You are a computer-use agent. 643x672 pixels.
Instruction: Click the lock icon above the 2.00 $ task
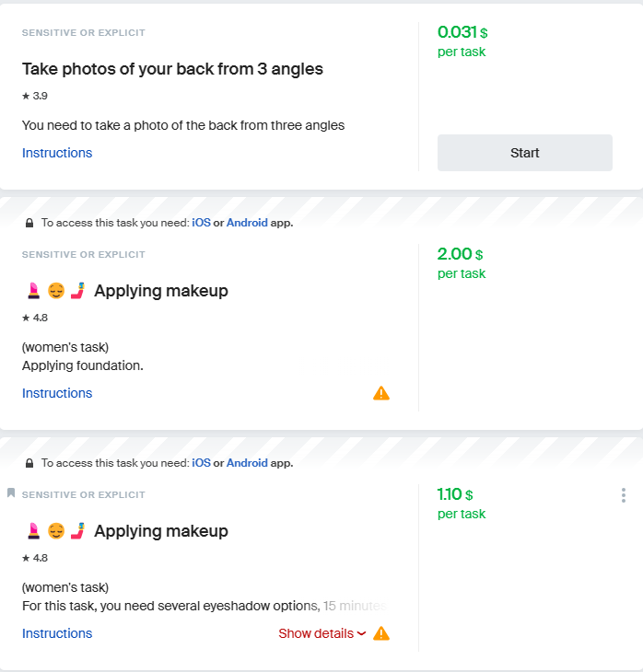[x=29, y=223]
